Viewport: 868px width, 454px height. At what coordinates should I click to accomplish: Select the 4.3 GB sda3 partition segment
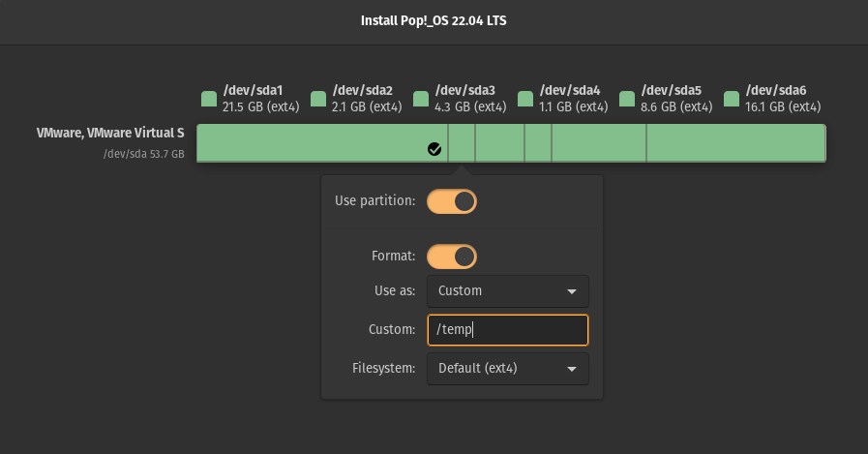[500, 143]
